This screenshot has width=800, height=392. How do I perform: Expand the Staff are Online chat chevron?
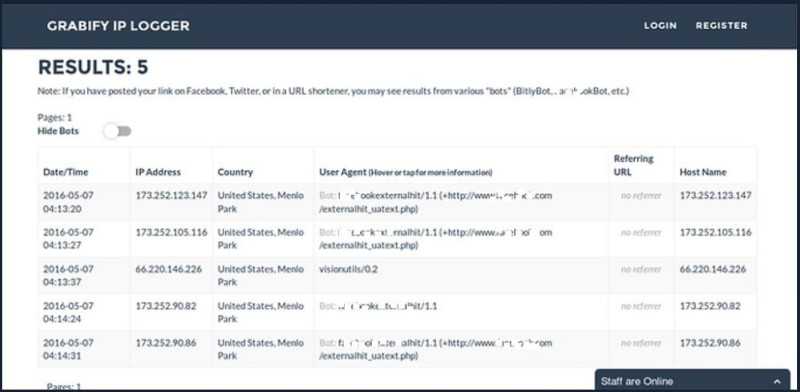coord(777,382)
